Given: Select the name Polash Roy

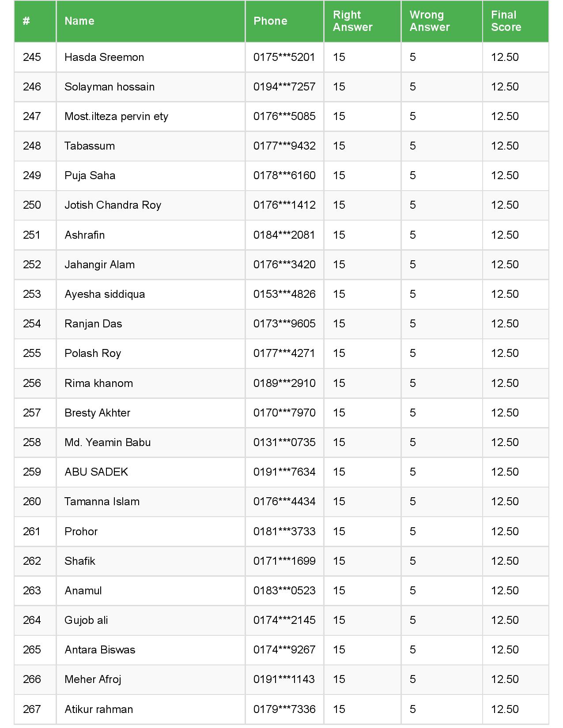Looking at the screenshot, I should tap(93, 353).
